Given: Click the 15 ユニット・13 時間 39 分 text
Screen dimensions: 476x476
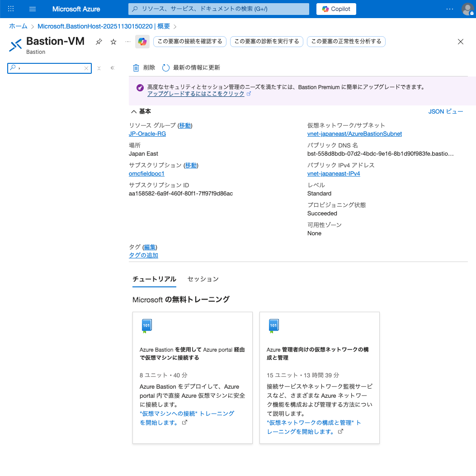Looking at the screenshot, I should 303,375.
